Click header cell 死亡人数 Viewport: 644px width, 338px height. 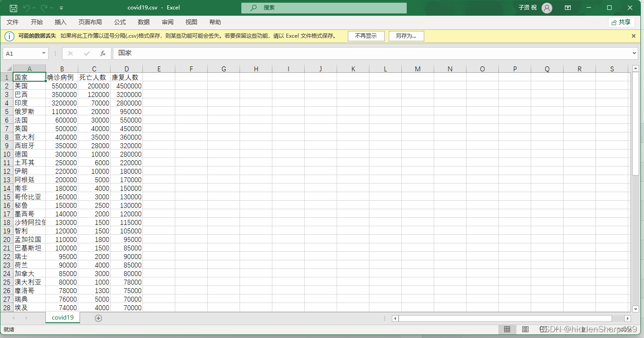pyautogui.click(x=94, y=77)
